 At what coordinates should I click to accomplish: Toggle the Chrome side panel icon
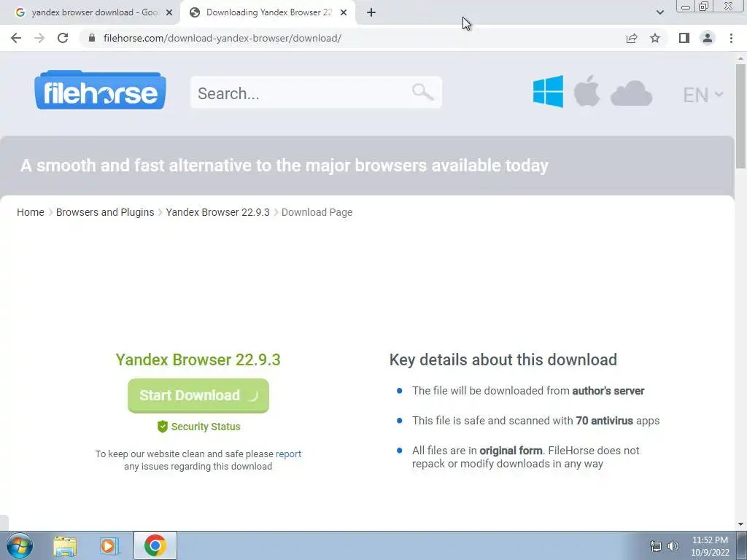pos(684,38)
